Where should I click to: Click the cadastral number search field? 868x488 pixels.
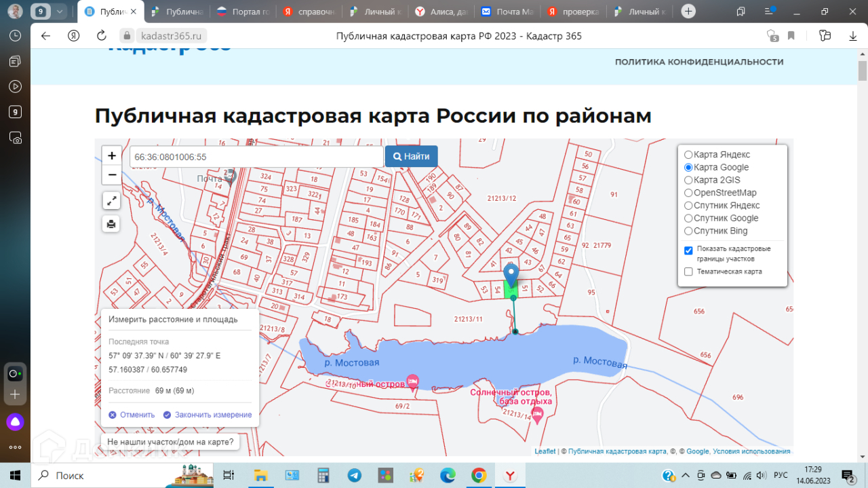(256, 157)
